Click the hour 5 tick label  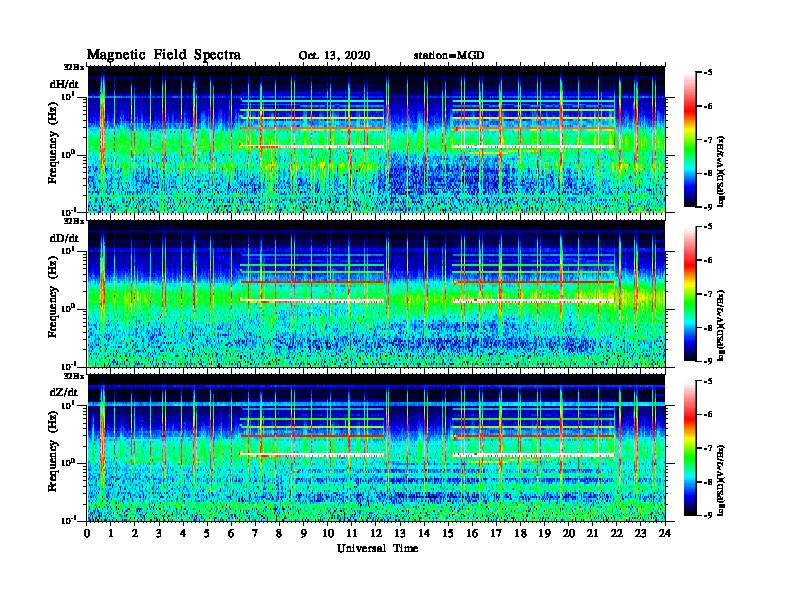tap(207, 533)
